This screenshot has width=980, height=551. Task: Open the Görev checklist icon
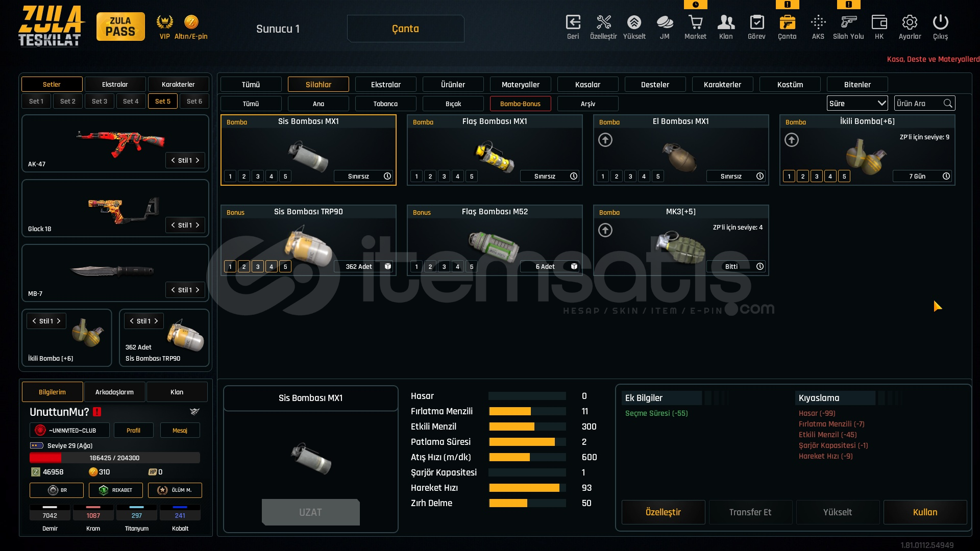[x=756, y=23]
